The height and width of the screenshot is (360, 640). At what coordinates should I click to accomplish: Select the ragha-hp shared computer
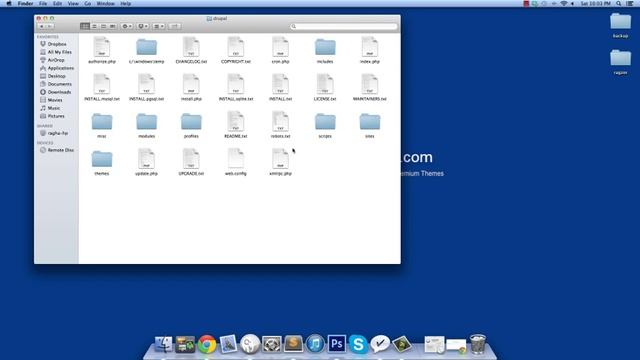54,133
